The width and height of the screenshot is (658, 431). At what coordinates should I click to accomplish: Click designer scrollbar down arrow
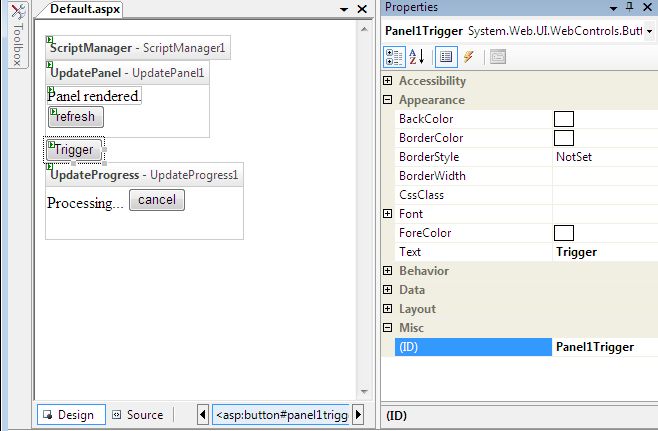(x=364, y=392)
